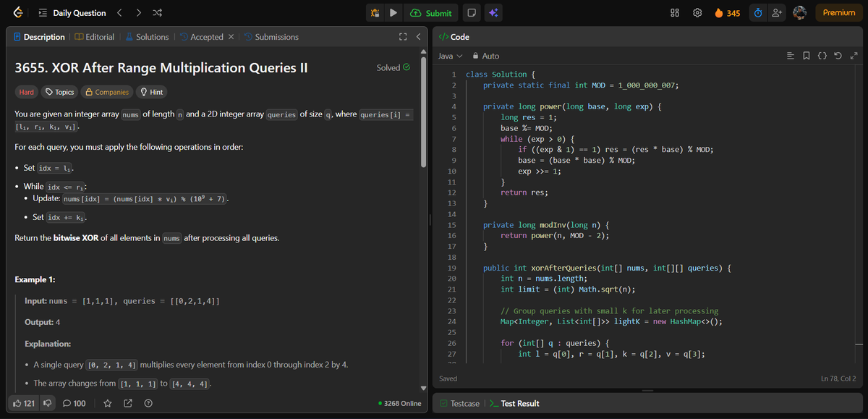Open the AI sparkle assistant icon
The width and height of the screenshot is (868, 419).
pyautogui.click(x=493, y=13)
